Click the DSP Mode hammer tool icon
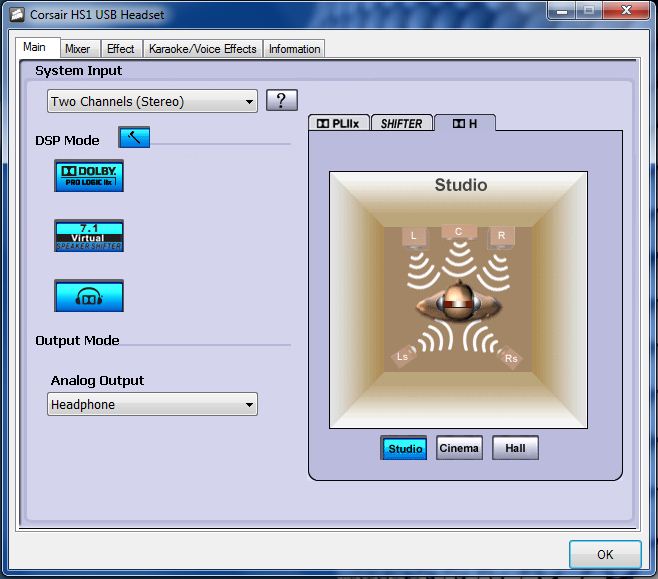658x579 pixels. tap(134, 137)
